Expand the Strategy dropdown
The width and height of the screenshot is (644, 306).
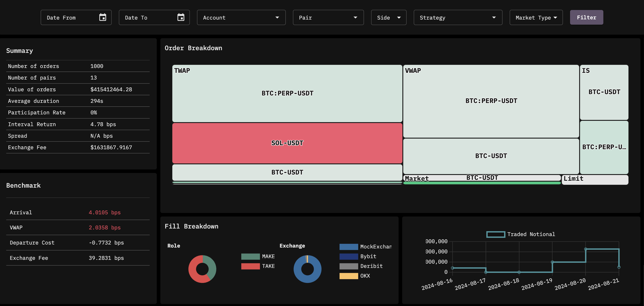(457, 18)
